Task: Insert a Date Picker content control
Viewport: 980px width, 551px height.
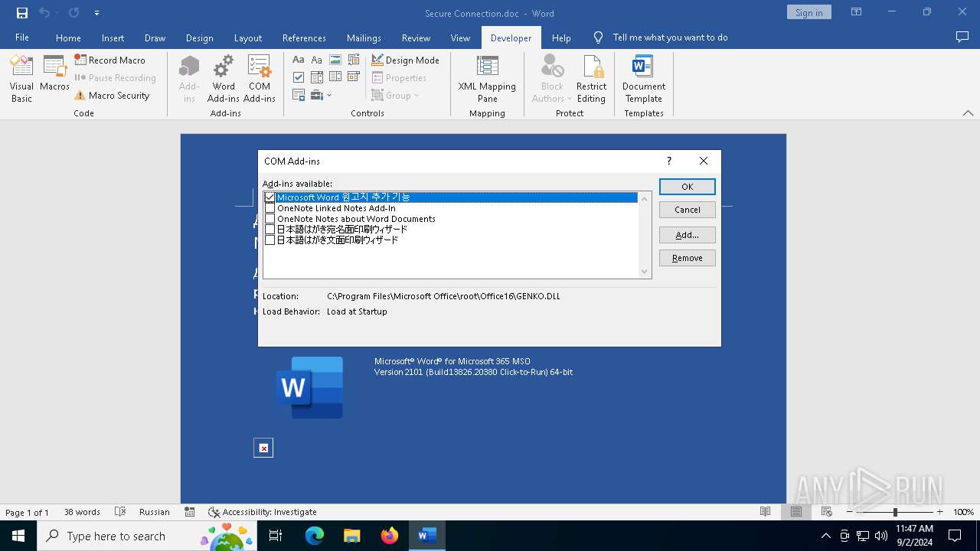Action: point(354,77)
